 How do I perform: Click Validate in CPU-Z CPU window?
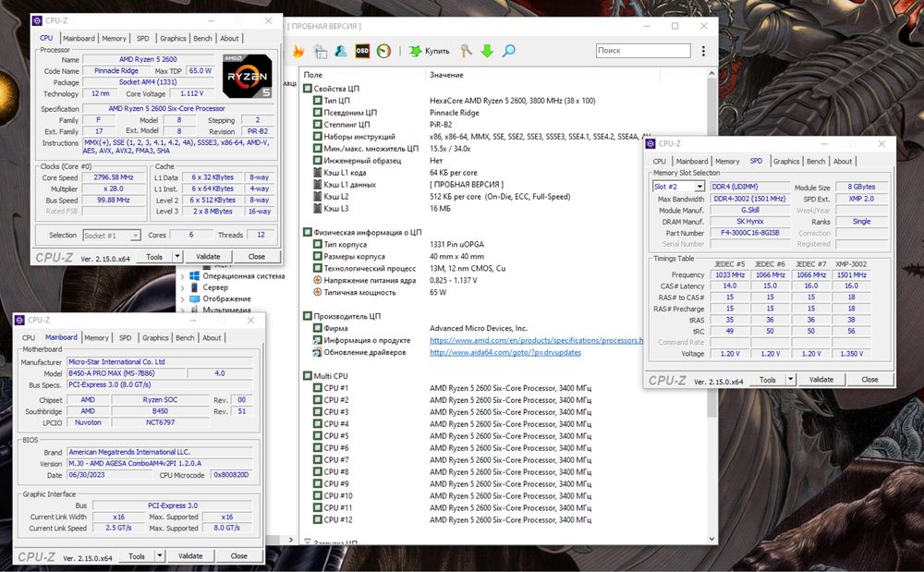[x=207, y=257]
